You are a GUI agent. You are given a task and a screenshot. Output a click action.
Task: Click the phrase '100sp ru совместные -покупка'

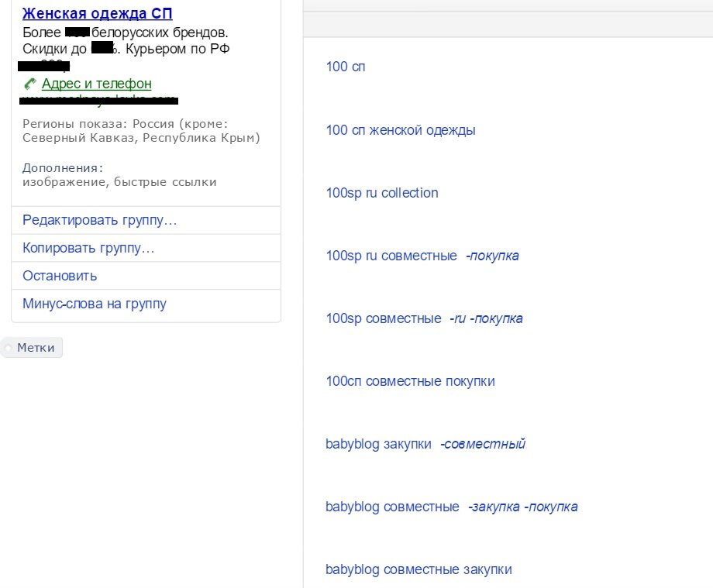click(x=422, y=256)
